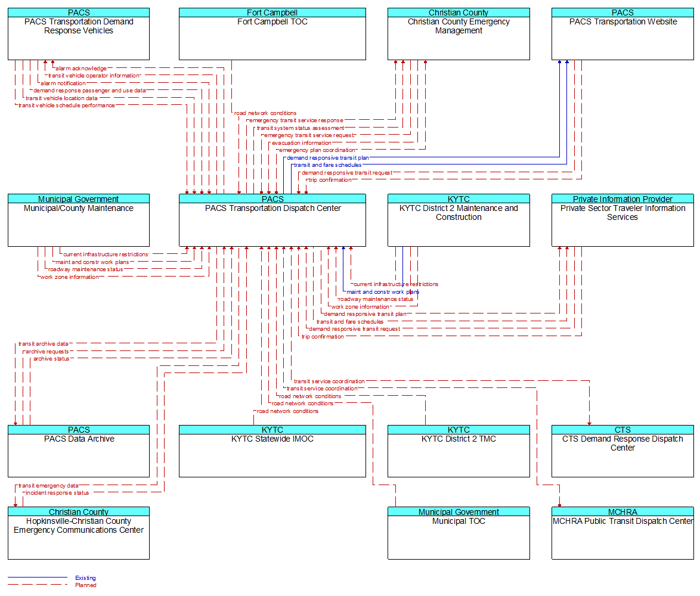
Task: Click 'work zone information' from Municipal/County Maintenance
Action: point(70,277)
